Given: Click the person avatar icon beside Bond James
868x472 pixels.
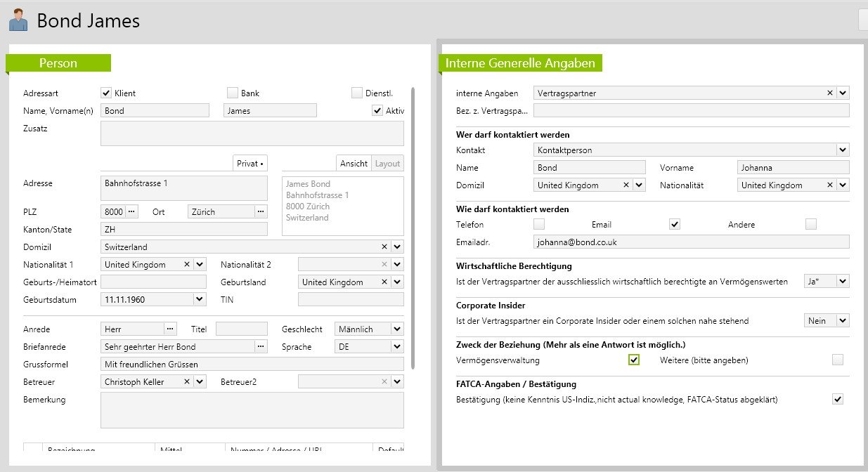Looking at the screenshot, I should [18, 20].
